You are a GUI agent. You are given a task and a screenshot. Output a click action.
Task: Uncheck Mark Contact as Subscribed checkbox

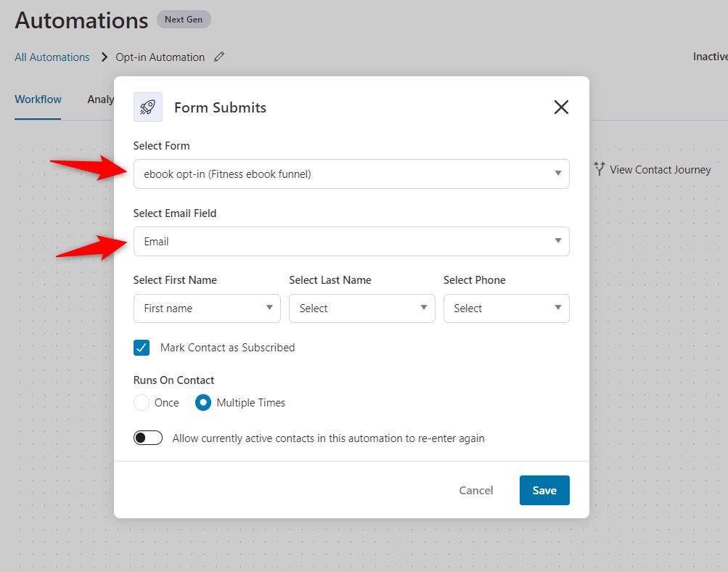pyautogui.click(x=142, y=347)
